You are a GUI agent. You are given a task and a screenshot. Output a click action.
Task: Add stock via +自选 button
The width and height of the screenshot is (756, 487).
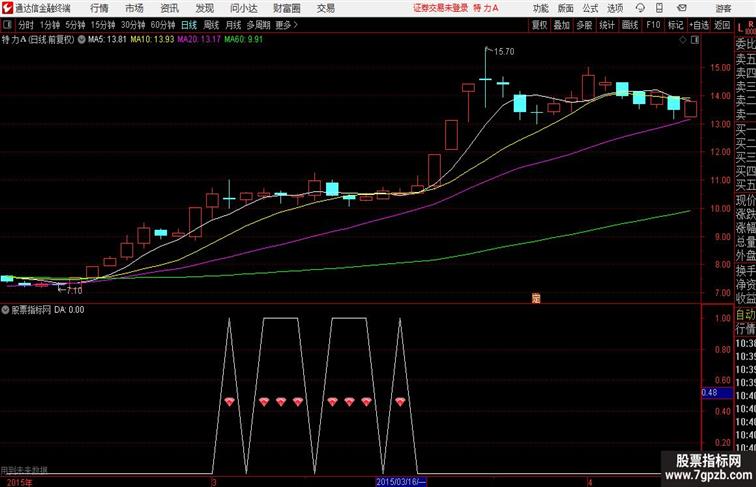(x=699, y=25)
